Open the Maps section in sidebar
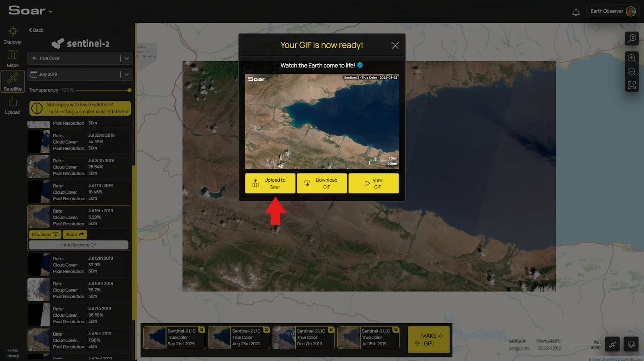This screenshot has width=644, height=361. [12, 59]
